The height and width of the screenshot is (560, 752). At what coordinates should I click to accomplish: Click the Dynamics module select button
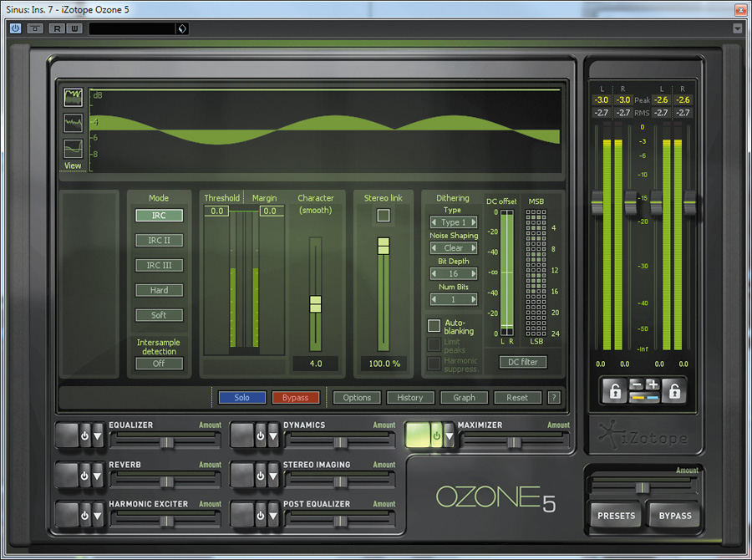(242, 435)
